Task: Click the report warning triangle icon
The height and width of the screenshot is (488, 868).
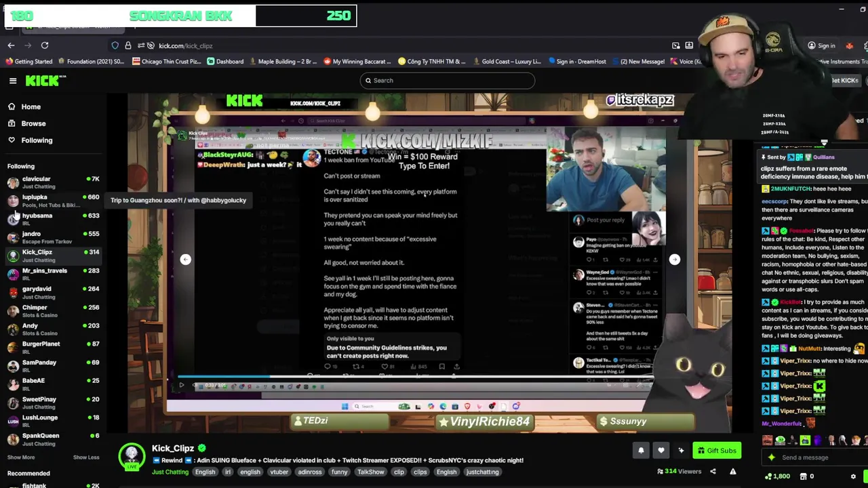Action: [733, 471]
